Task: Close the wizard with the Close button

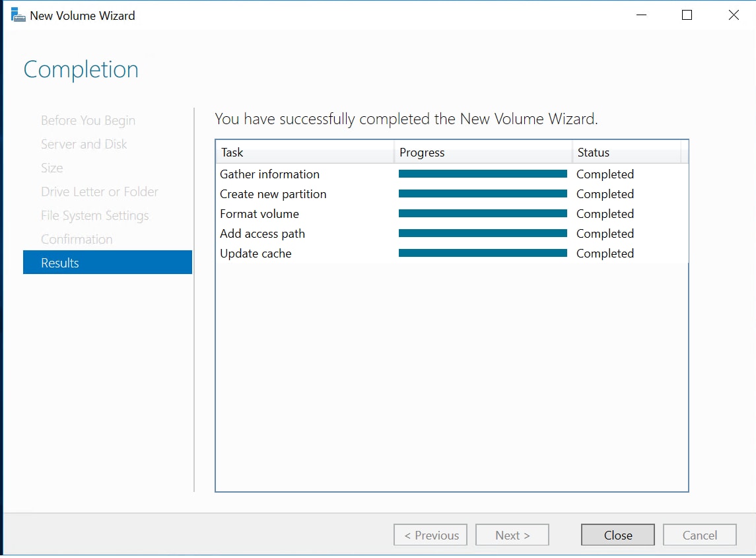Action: click(x=617, y=535)
